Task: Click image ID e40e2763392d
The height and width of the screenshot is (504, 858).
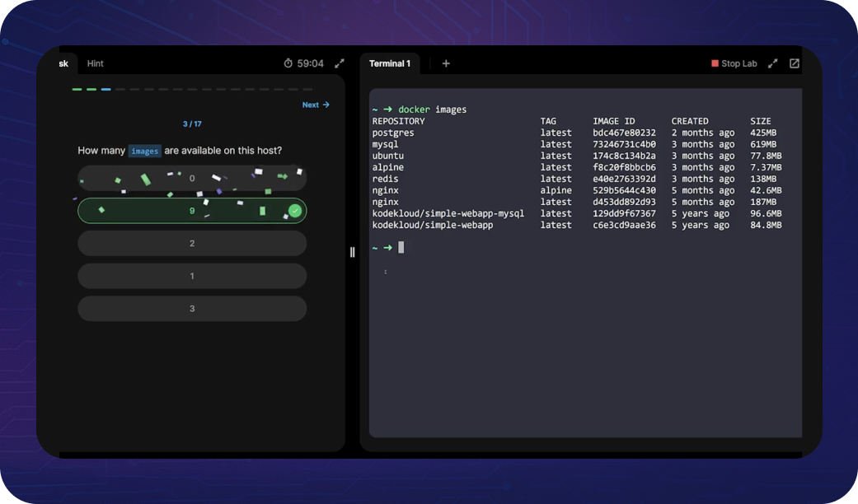Action: [625, 179]
